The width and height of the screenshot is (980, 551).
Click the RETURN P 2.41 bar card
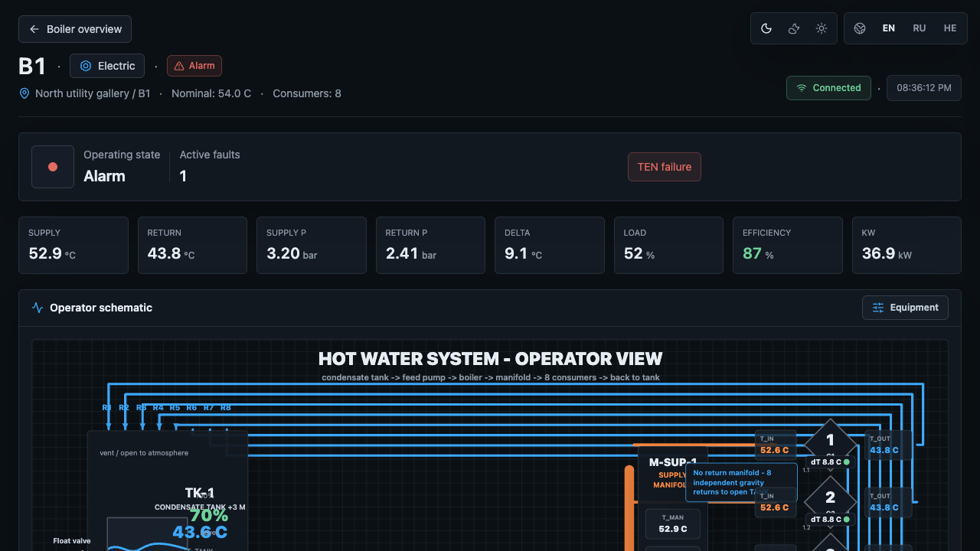(430, 245)
